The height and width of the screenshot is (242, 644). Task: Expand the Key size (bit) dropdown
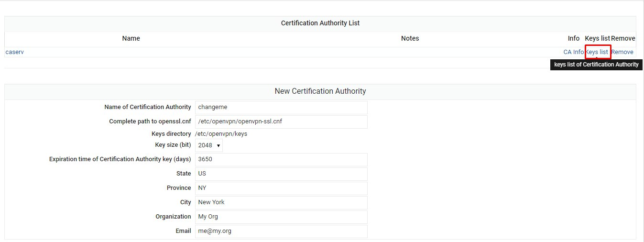(209, 145)
